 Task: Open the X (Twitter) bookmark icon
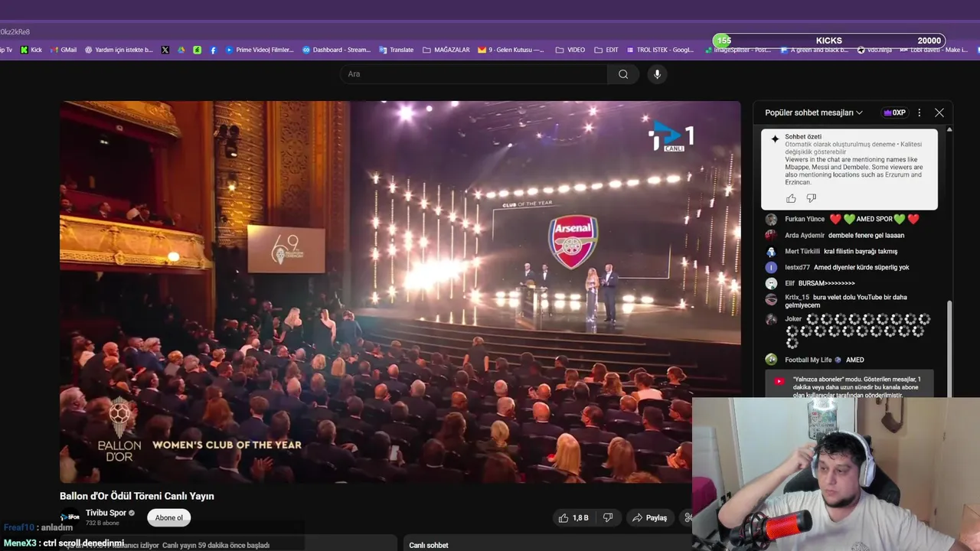(165, 50)
